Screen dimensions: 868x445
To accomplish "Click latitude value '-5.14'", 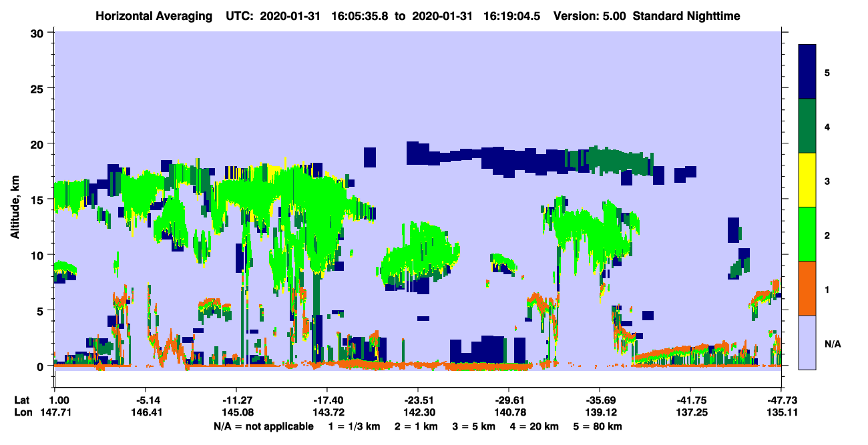I will 146,400.
